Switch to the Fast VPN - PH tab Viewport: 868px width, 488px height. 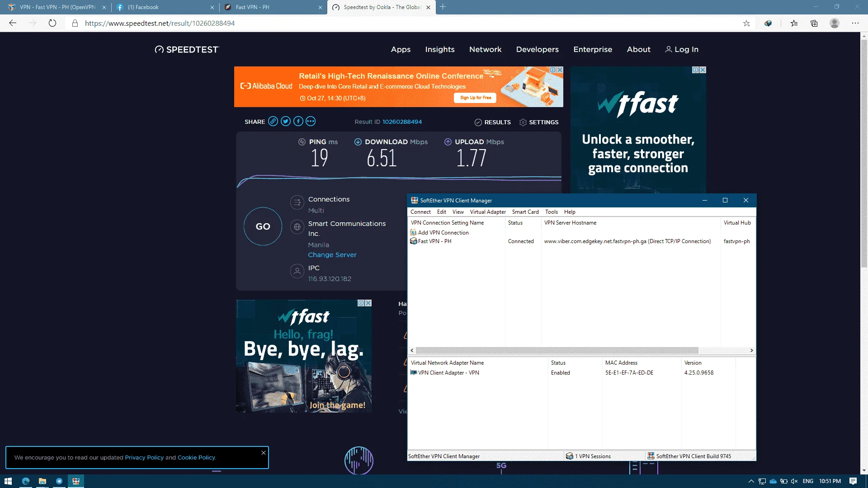pyautogui.click(x=273, y=7)
